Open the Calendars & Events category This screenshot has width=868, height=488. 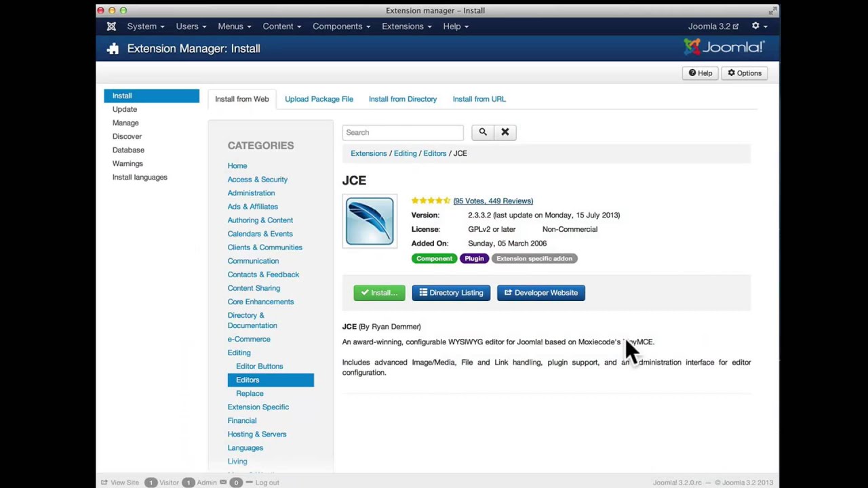(x=260, y=233)
